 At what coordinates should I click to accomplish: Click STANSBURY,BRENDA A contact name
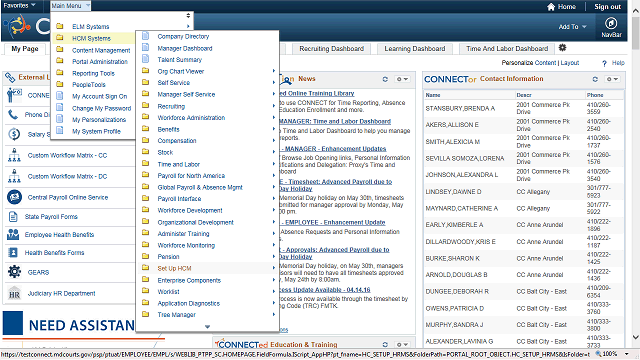[460, 108]
